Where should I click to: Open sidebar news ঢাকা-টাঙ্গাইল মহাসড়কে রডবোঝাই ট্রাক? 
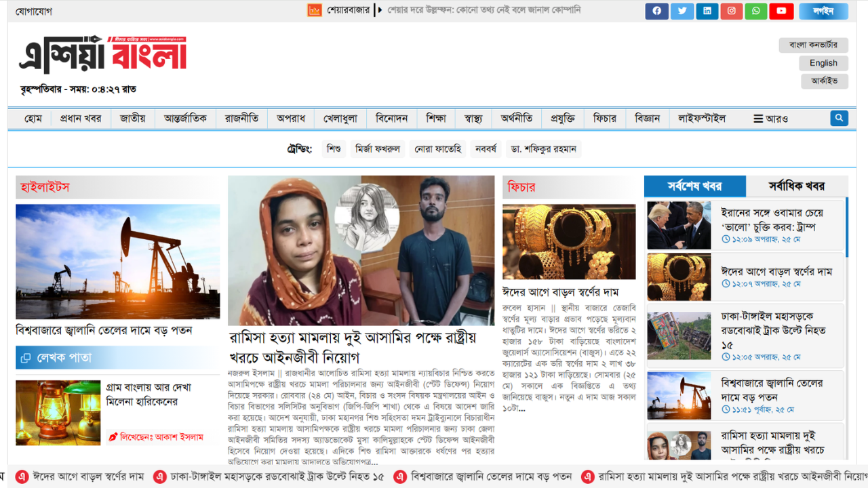774,331
